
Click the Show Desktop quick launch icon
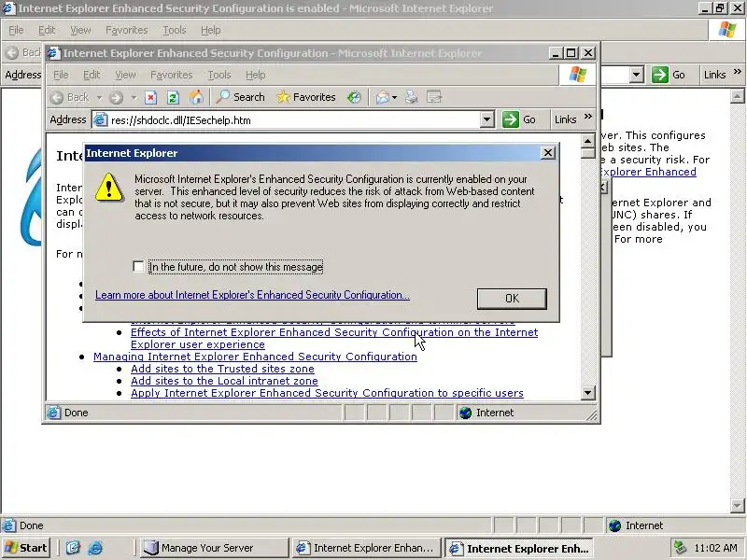click(x=73, y=548)
